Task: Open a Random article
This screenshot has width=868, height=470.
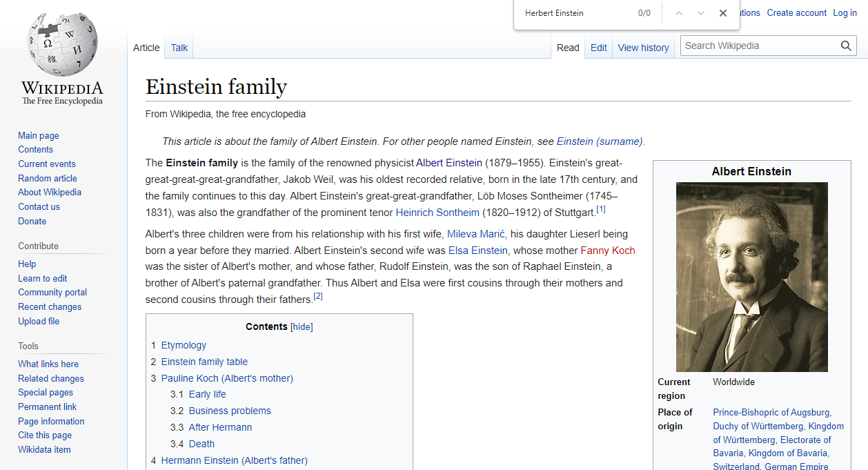Action: [48, 178]
